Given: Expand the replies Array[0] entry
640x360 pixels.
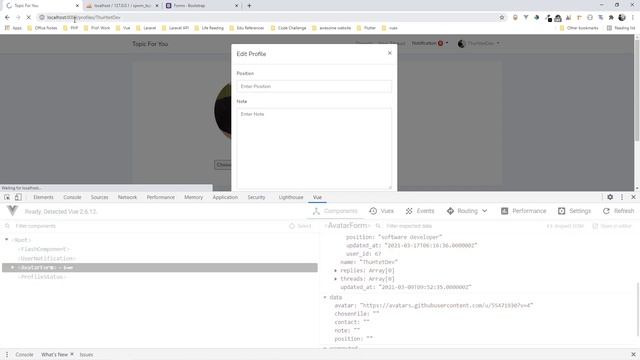Looking at the screenshot, I should pos(336,271).
